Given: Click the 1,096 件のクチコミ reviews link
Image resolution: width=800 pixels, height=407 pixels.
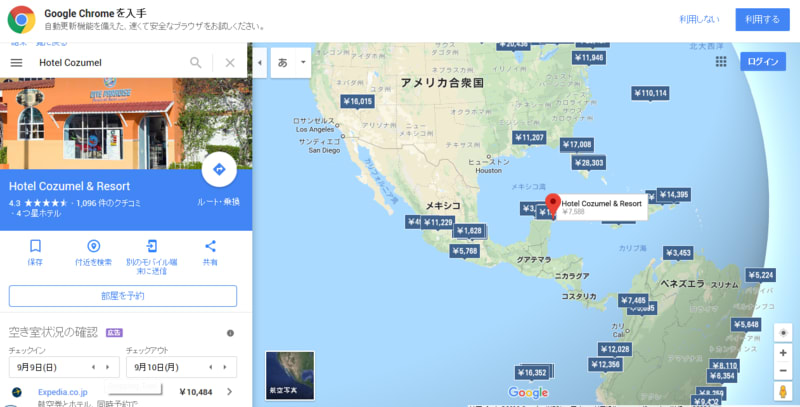Looking at the screenshot, I should tap(109, 203).
